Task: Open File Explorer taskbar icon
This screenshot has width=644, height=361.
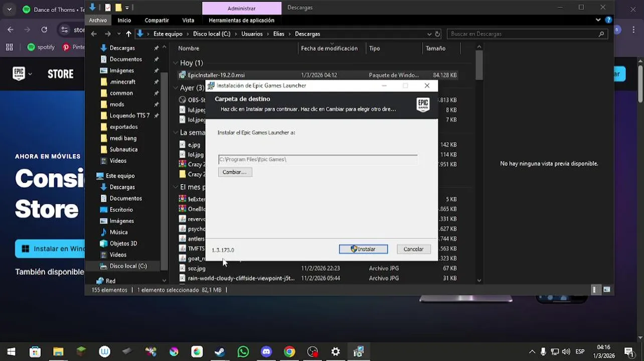Action: click(x=58, y=351)
